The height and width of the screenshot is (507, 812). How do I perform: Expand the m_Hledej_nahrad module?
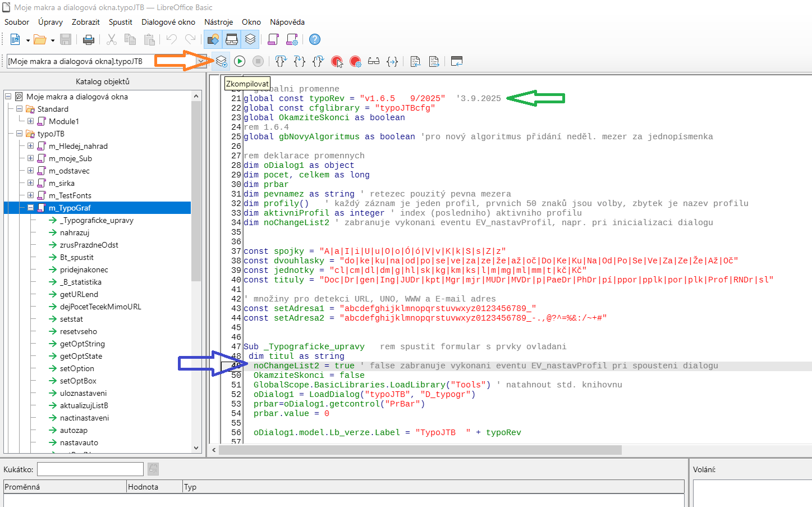point(31,146)
